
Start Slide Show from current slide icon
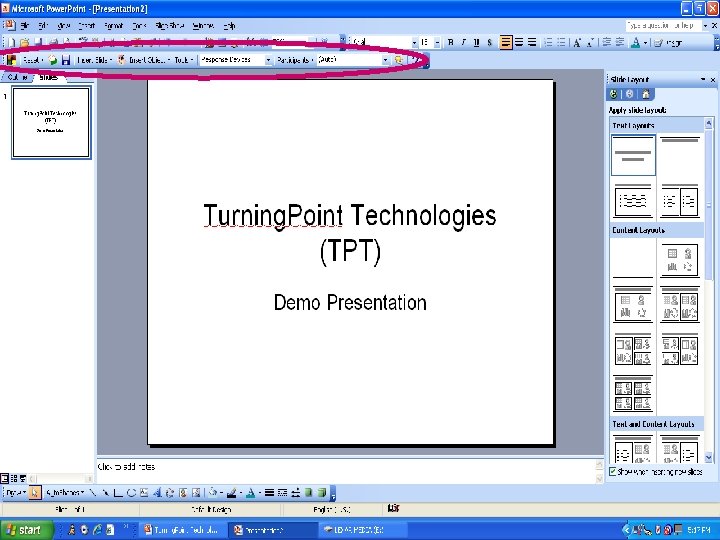pyautogui.click(x=22, y=478)
